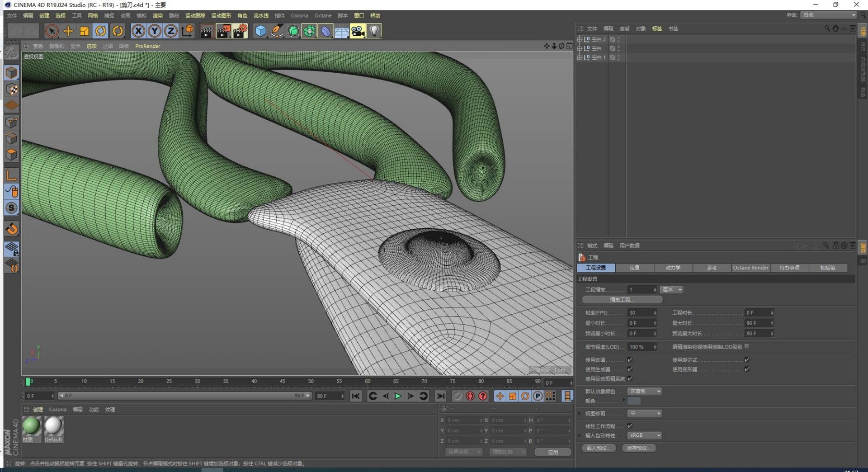Toggle the 使用表达式 checkbox

(x=747, y=360)
